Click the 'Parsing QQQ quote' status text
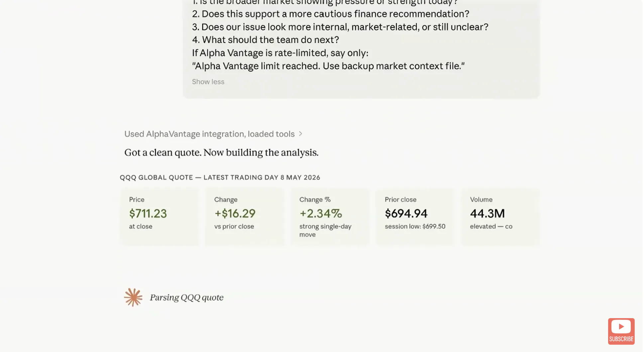The height and width of the screenshot is (352, 644). tap(187, 298)
